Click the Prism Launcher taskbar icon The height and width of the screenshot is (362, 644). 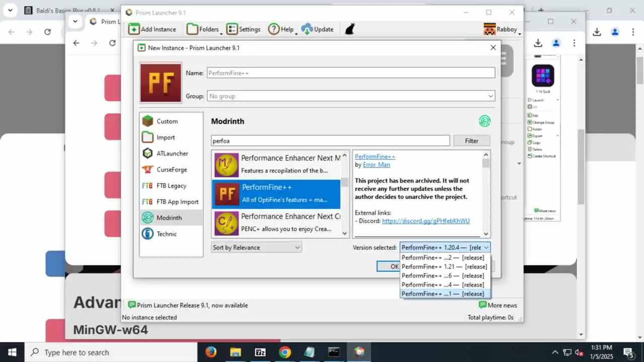pyautogui.click(x=359, y=352)
